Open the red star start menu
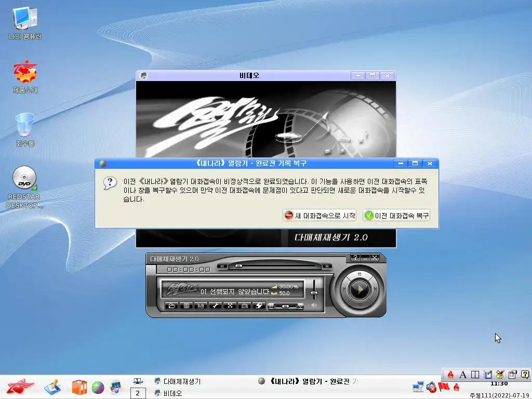Viewport: 532px width, 399px height. (x=20, y=387)
